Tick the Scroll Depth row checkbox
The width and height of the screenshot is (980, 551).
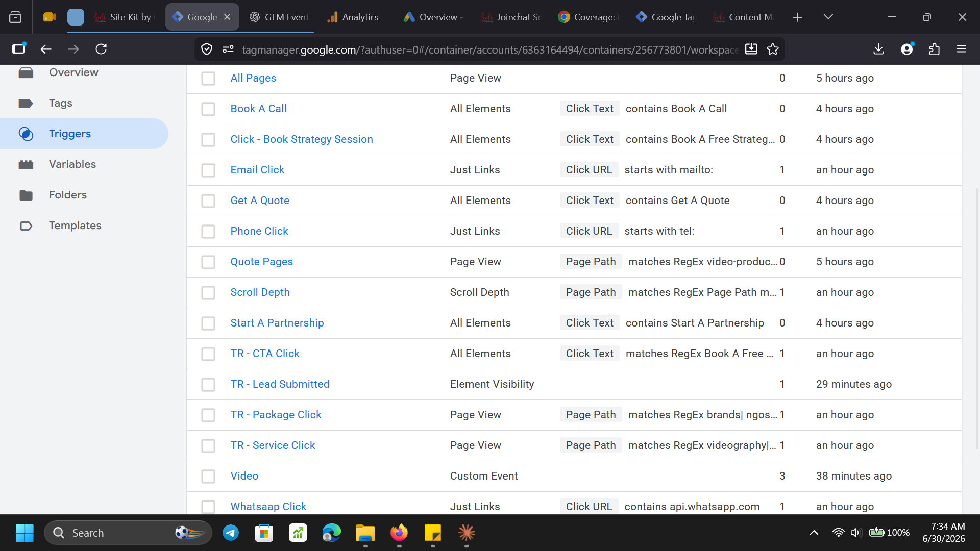pyautogui.click(x=208, y=293)
